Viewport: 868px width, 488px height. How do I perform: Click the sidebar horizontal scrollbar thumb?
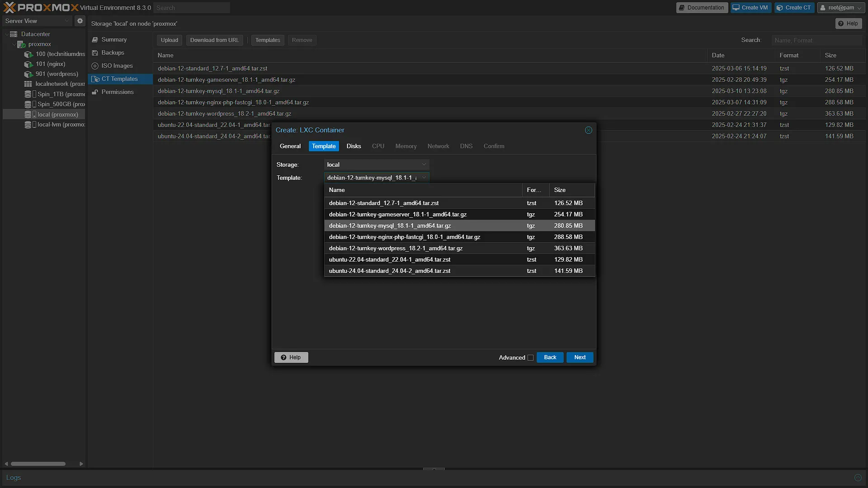tap(38, 464)
